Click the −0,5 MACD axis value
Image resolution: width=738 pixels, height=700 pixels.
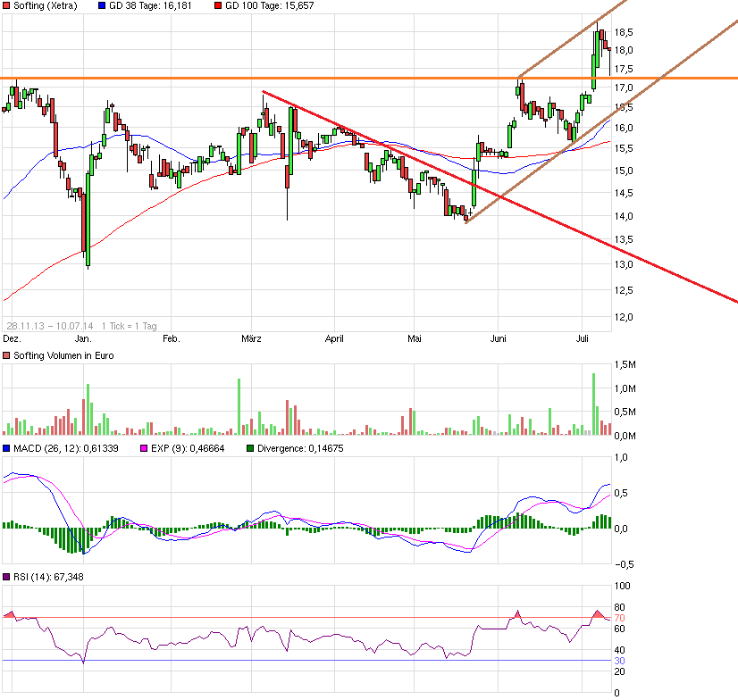(625, 564)
